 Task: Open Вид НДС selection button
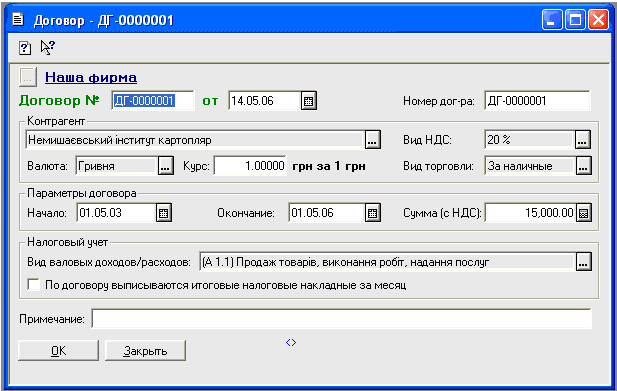click(583, 140)
